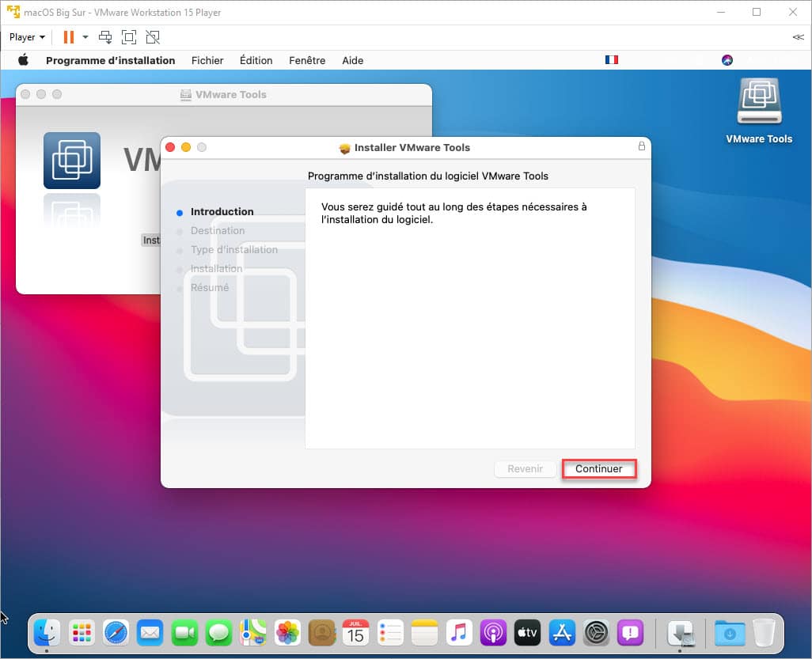Open the Apple menu
This screenshot has height=659, width=812.
pos(23,60)
